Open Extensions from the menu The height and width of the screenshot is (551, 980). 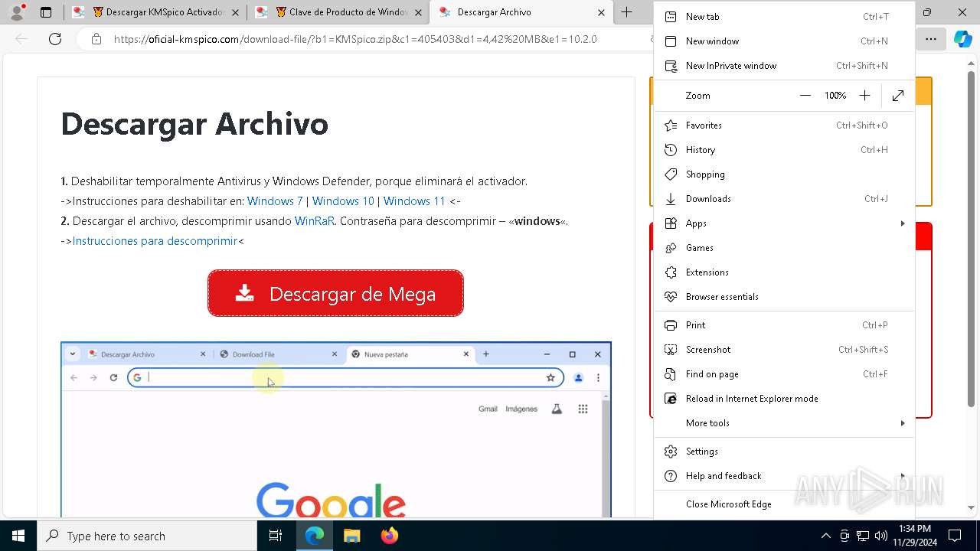point(784,272)
